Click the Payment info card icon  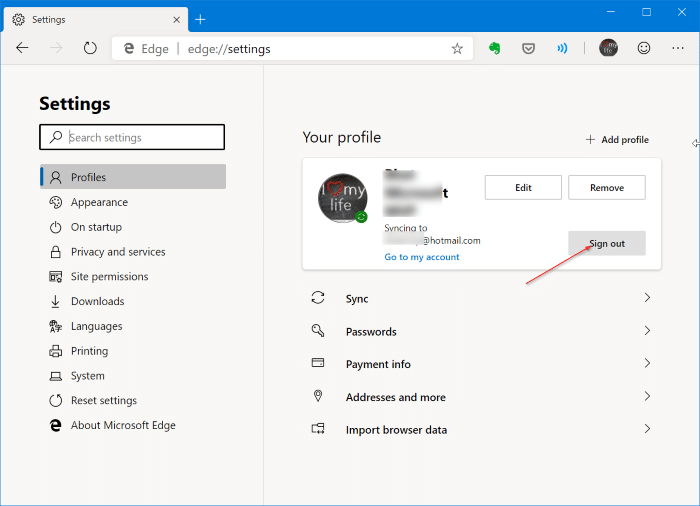[318, 363]
